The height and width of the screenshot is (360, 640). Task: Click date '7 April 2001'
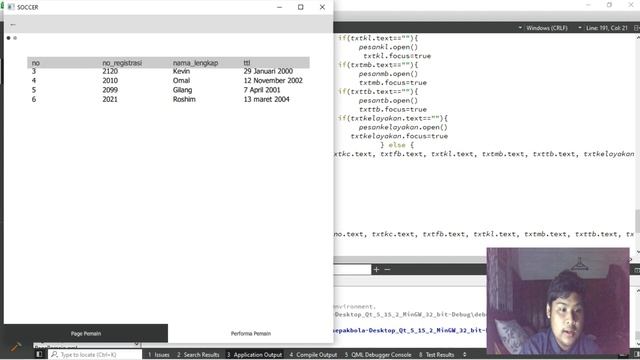tap(262, 90)
